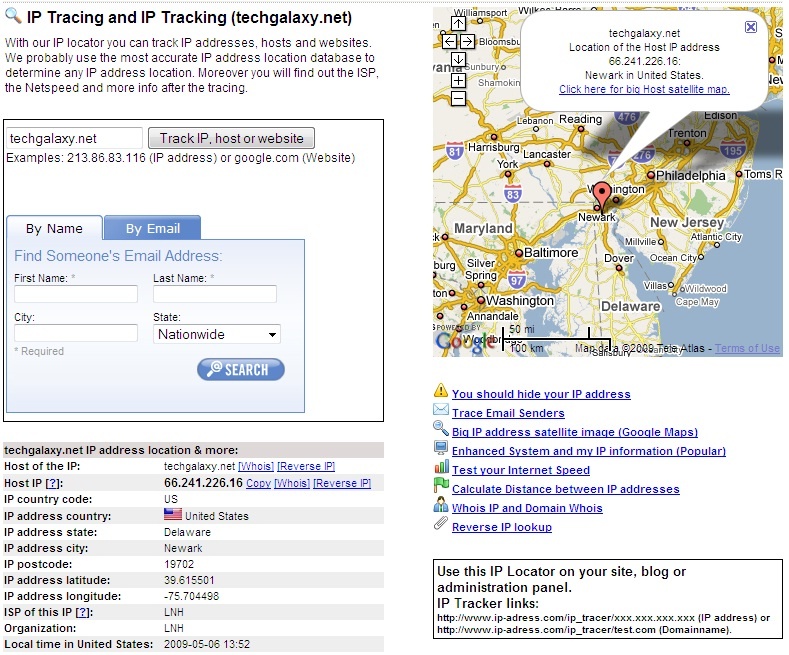Click the [?] help link beside Host IP

point(54,484)
